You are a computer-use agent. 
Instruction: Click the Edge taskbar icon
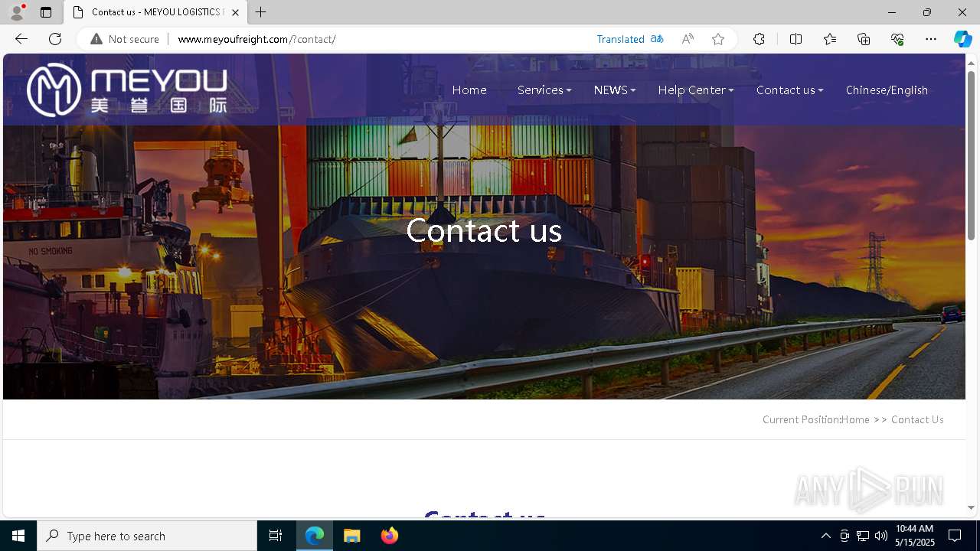pos(315,536)
